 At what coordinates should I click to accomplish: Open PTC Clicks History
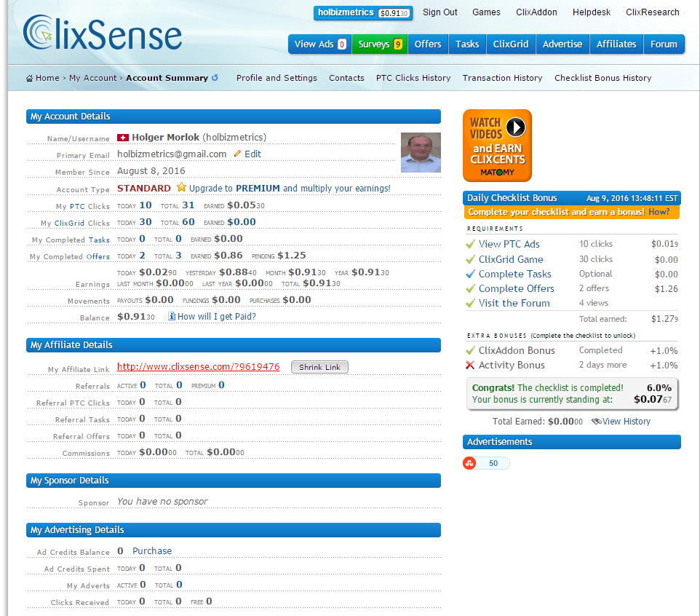(x=413, y=78)
